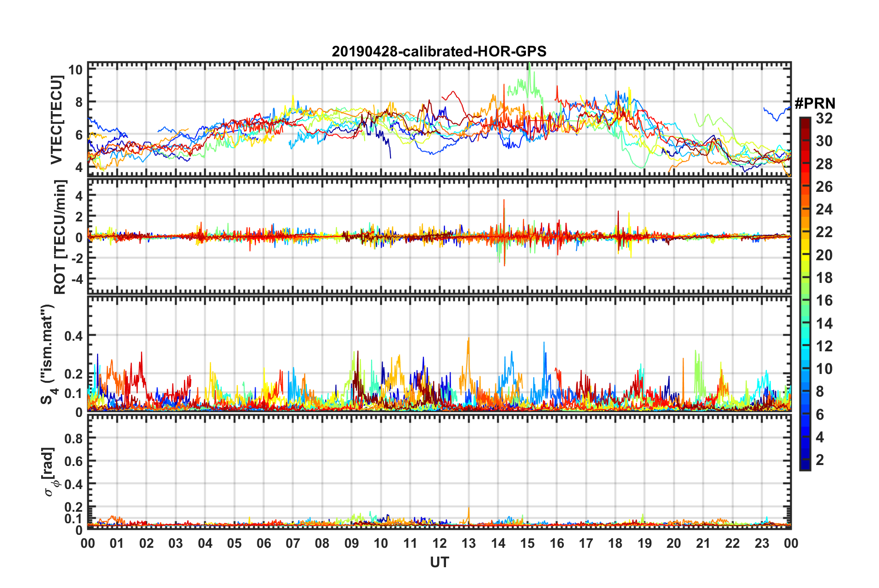Click inside the sigma-phi plot panel

[439, 472]
